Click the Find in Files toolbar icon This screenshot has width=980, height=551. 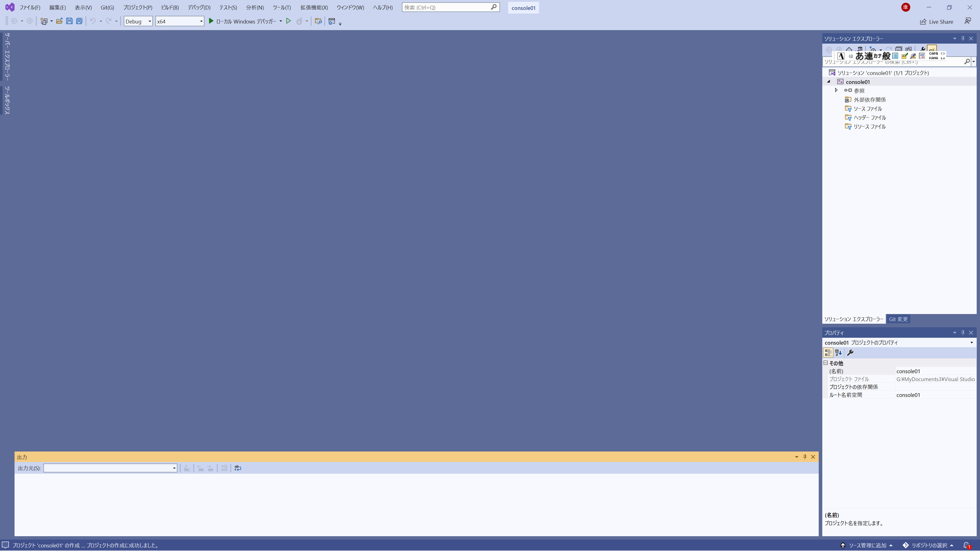click(x=318, y=21)
